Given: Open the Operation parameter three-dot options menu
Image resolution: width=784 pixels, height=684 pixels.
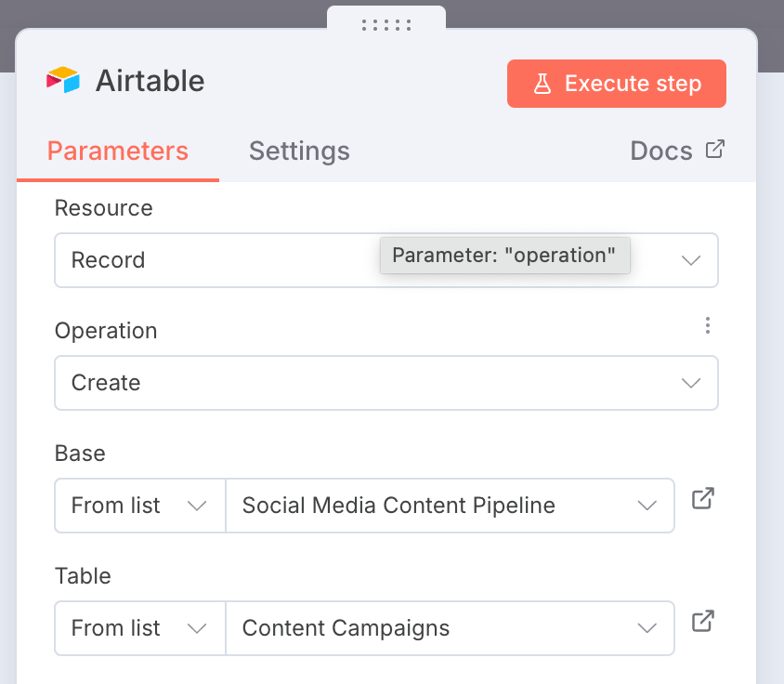Looking at the screenshot, I should 708,325.
